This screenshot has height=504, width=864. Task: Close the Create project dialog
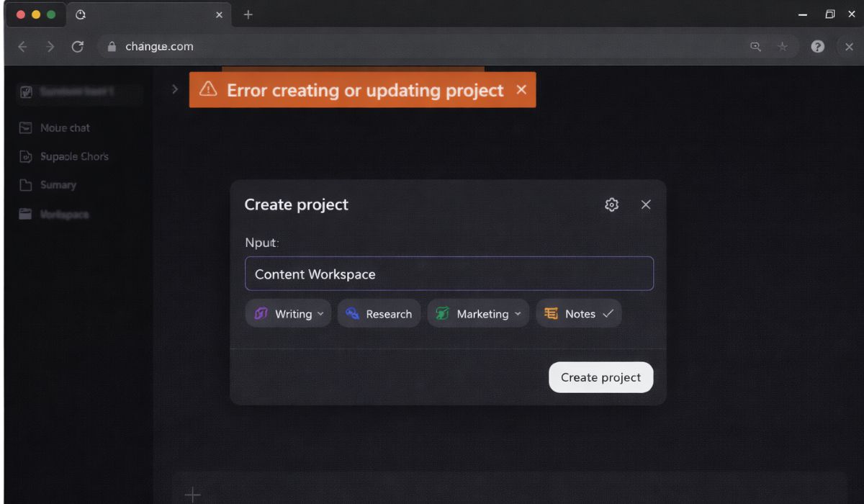(646, 205)
